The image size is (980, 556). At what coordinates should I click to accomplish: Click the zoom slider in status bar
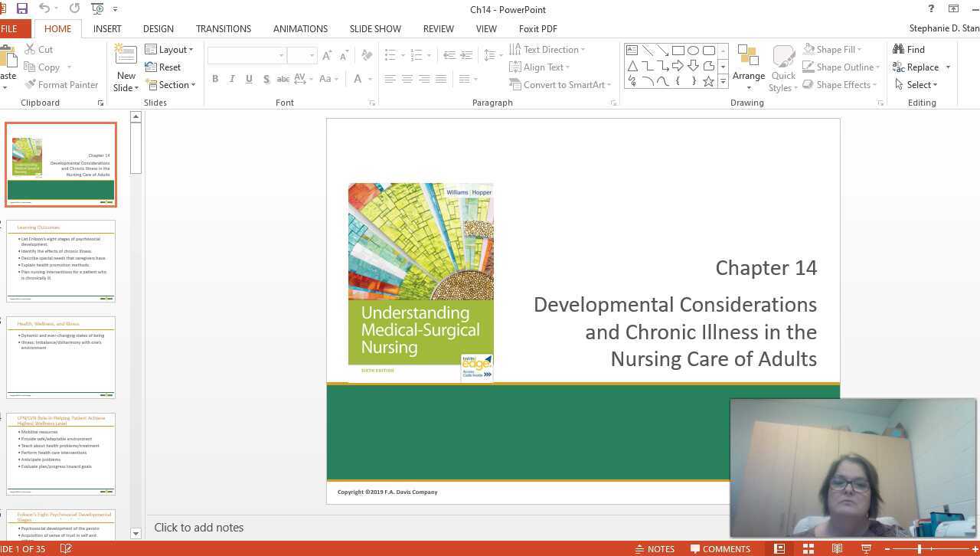(919, 548)
